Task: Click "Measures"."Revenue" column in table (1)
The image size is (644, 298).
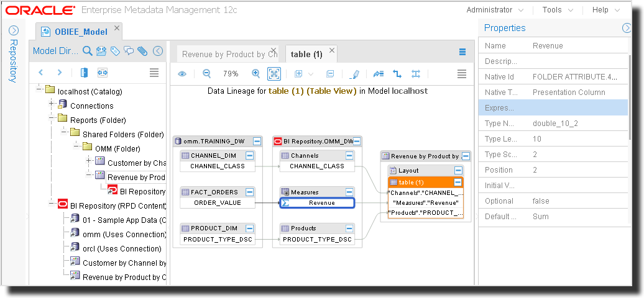Action: point(426,203)
